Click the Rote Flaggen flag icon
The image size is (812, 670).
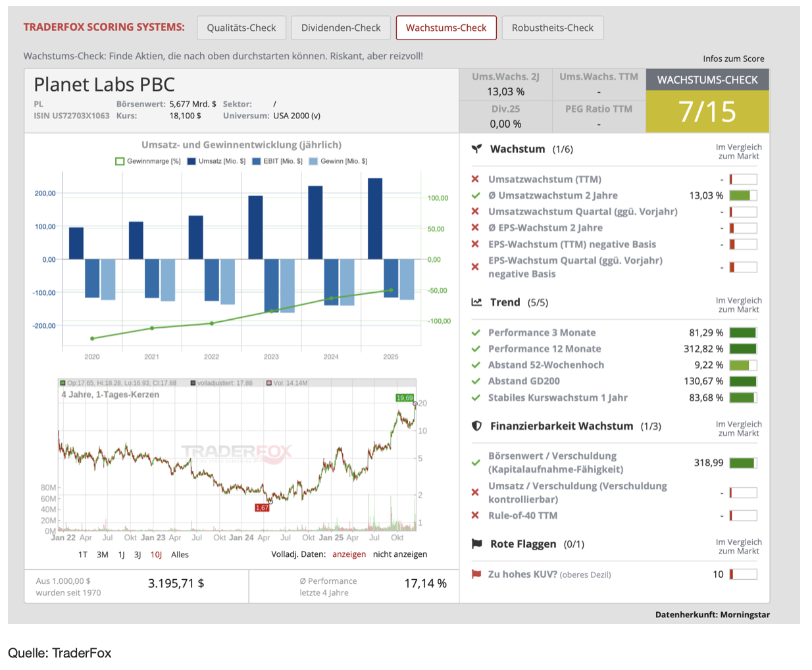476,544
